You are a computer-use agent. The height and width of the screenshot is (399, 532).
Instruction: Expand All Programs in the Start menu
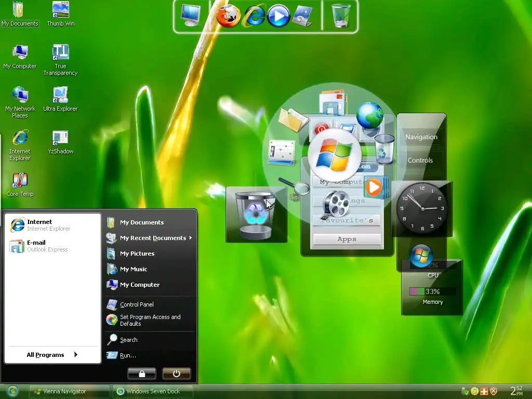pos(53,354)
